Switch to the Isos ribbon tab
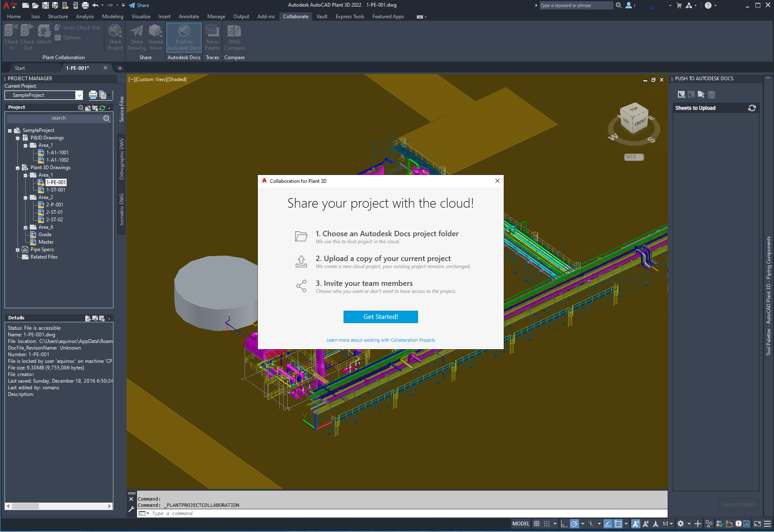Image resolution: width=774 pixels, height=532 pixels. click(x=36, y=17)
